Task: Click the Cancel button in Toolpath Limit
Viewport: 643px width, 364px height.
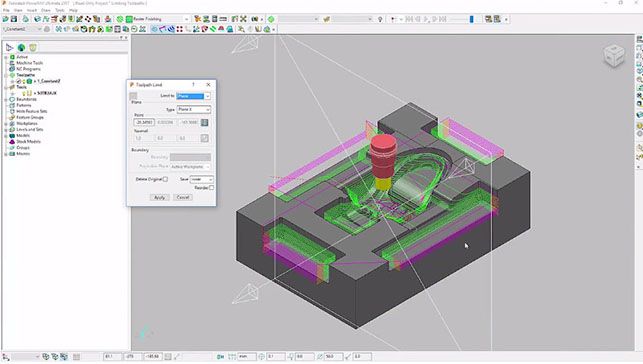Action: (x=182, y=197)
